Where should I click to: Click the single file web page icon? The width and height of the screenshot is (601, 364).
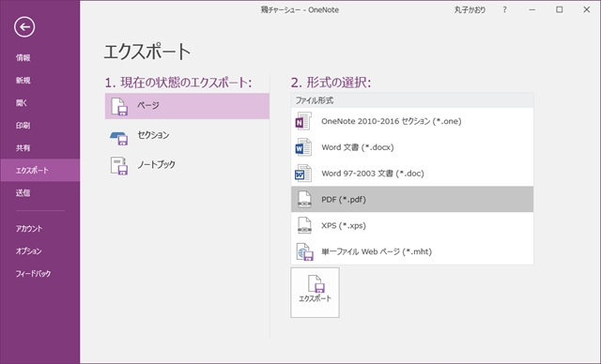click(x=304, y=251)
